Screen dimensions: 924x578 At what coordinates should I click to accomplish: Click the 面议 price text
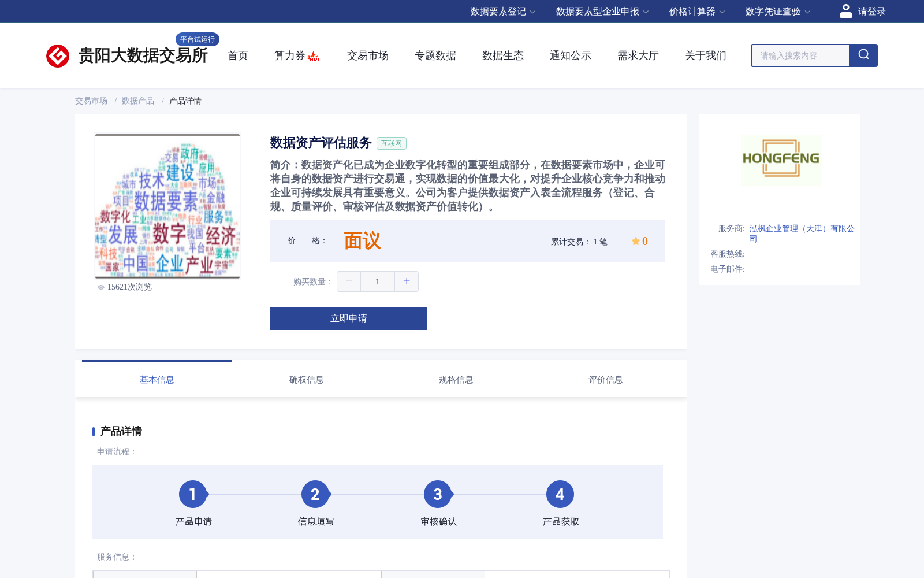point(363,241)
